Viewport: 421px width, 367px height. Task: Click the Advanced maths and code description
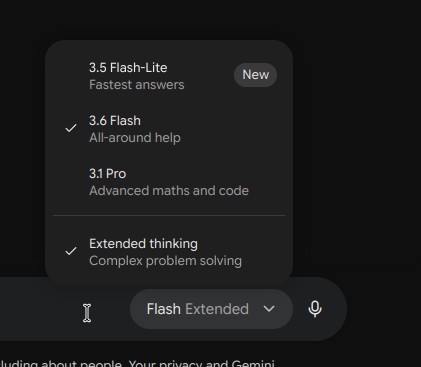point(169,191)
